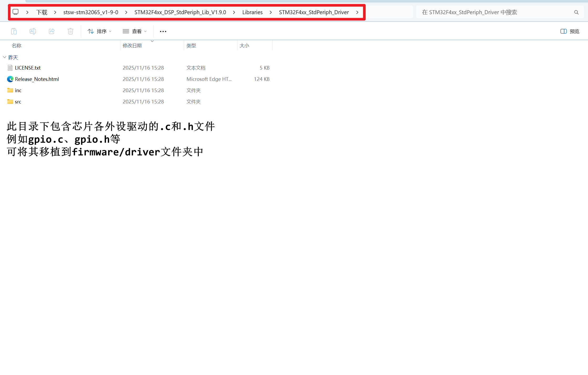Open the view dropdown menu

tap(135, 31)
